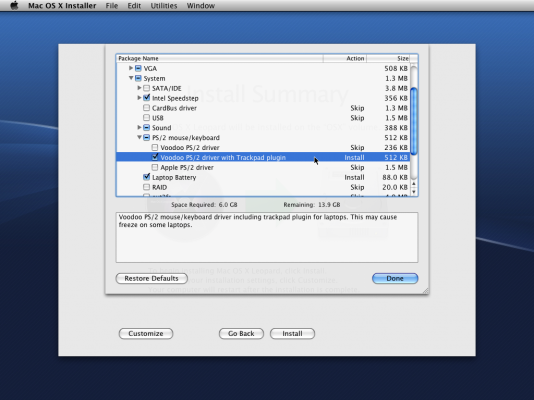Image resolution: width=534 pixels, height=400 pixels.
Task: Enable the USB checkbox
Action: point(146,118)
